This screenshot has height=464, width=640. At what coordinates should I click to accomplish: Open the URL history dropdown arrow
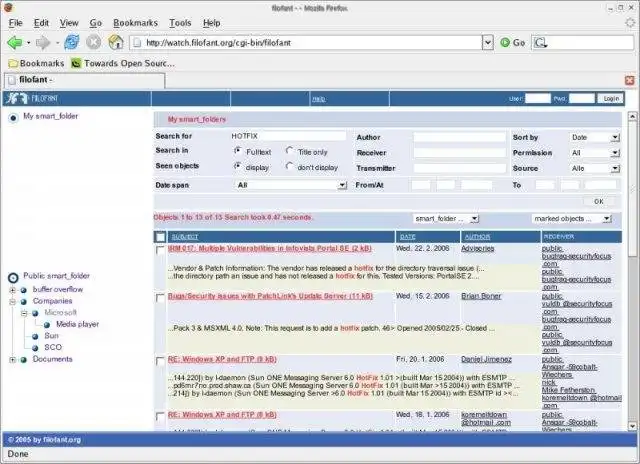[x=488, y=42]
